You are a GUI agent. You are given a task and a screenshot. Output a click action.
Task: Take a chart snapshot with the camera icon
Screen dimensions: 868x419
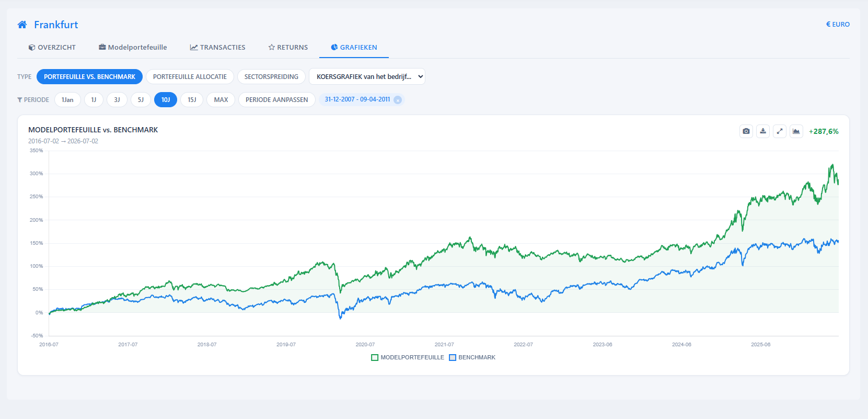pos(746,131)
